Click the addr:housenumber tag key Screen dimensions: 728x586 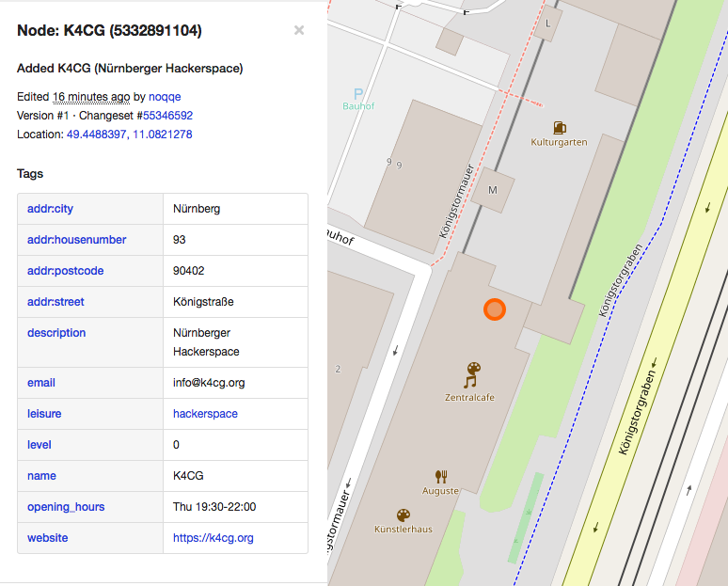[76, 240]
